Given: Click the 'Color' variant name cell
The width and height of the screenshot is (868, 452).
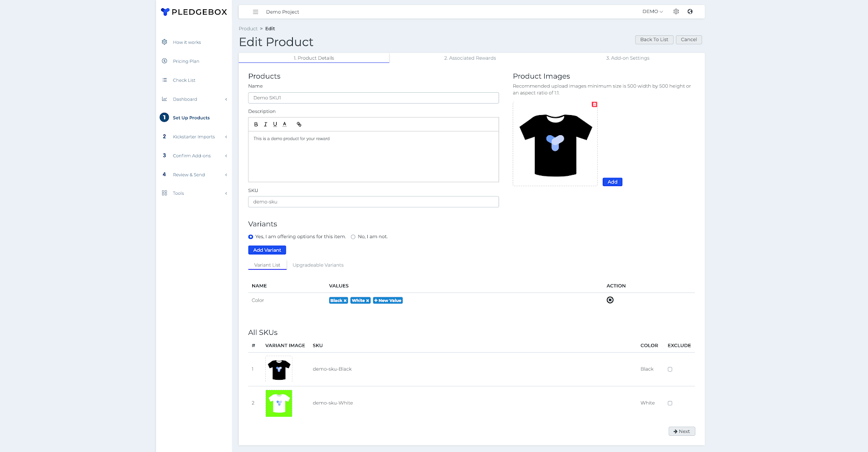Looking at the screenshot, I should [x=258, y=301].
